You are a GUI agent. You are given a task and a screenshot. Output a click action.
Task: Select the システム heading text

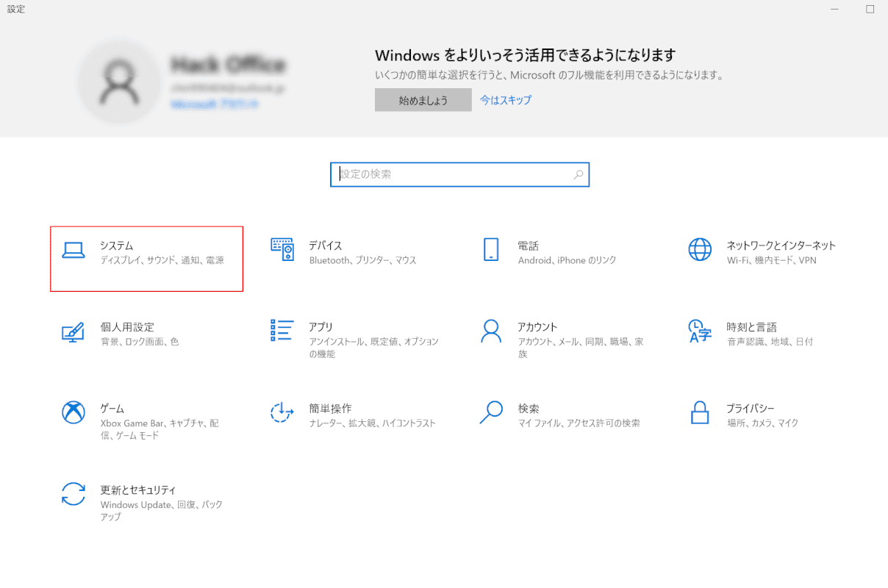(117, 245)
